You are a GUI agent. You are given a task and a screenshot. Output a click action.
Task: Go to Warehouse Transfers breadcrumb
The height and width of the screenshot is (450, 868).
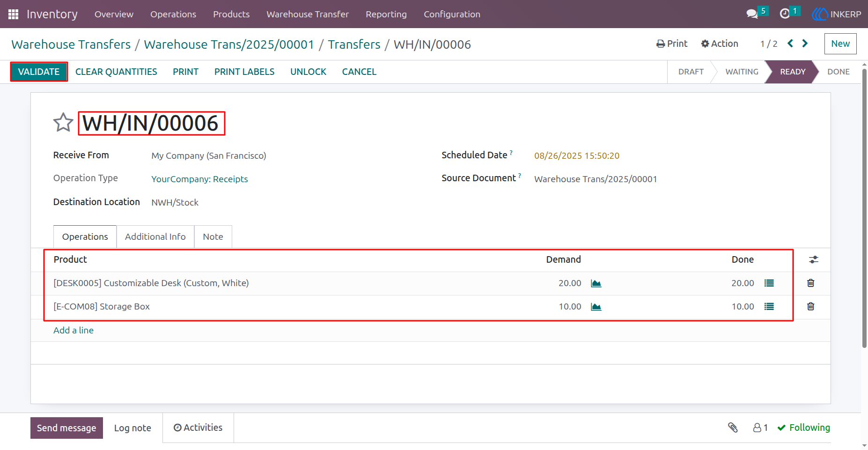(x=71, y=44)
